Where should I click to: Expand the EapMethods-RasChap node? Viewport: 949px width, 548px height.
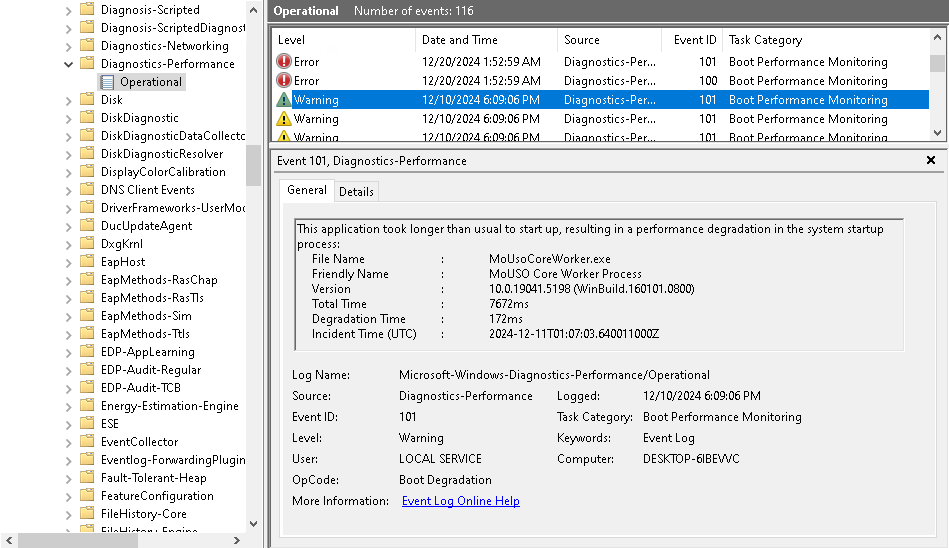click(x=68, y=280)
